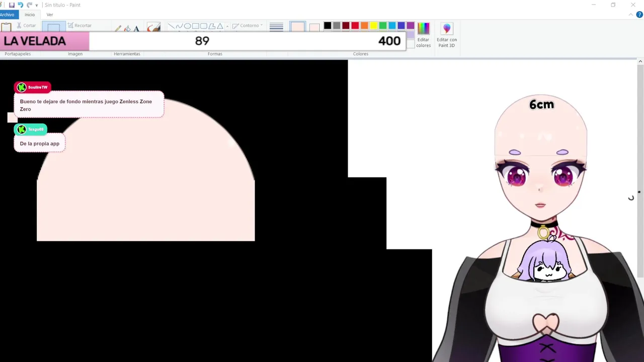Screen dimensions: 644x362
Task: Click the 89 counter number in overlay
Action: coord(202,41)
